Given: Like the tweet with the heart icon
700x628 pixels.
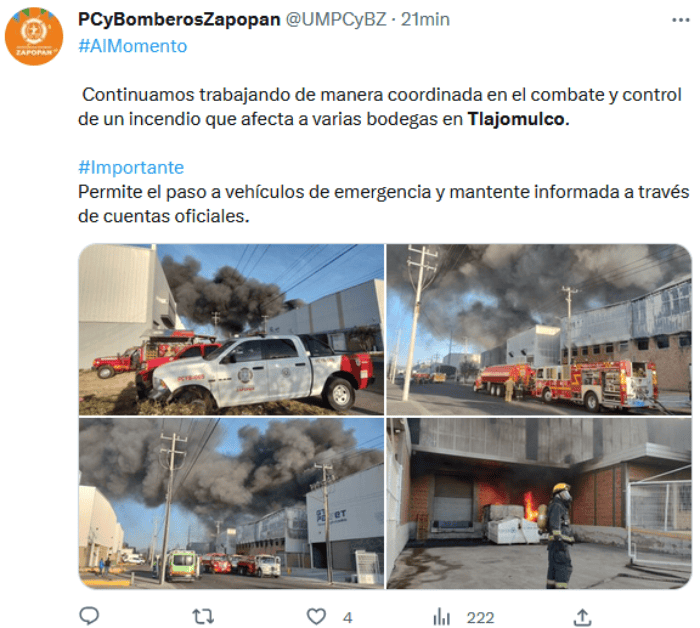Looking at the screenshot, I should 316,617.
